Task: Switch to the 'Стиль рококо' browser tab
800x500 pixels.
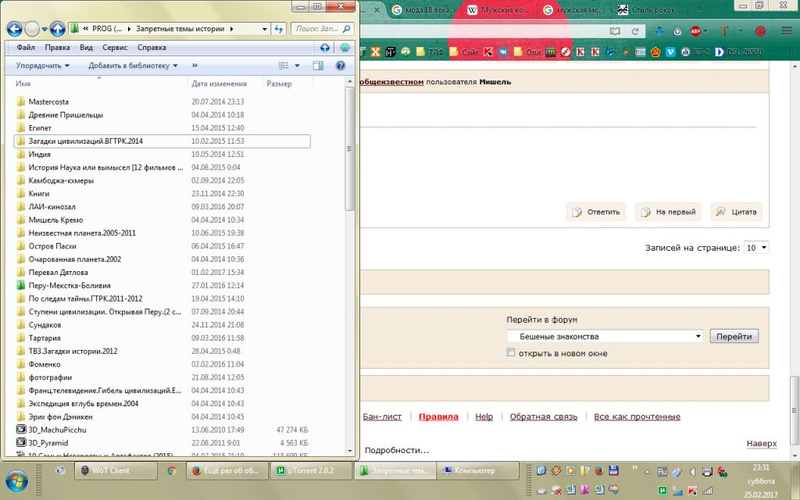Action: tap(650, 9)
